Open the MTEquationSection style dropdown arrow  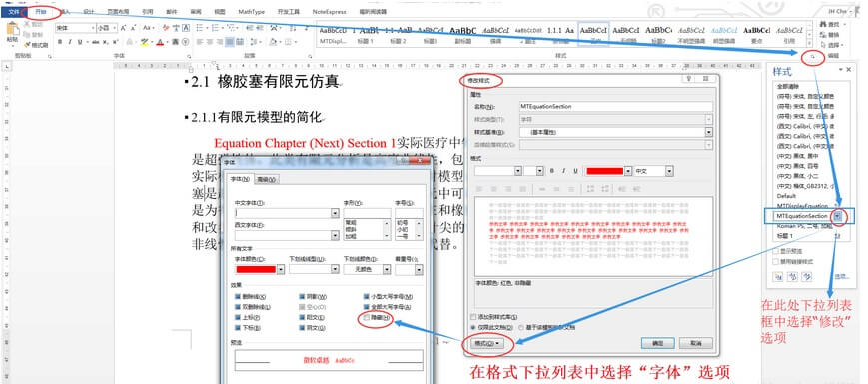[838, 216]
